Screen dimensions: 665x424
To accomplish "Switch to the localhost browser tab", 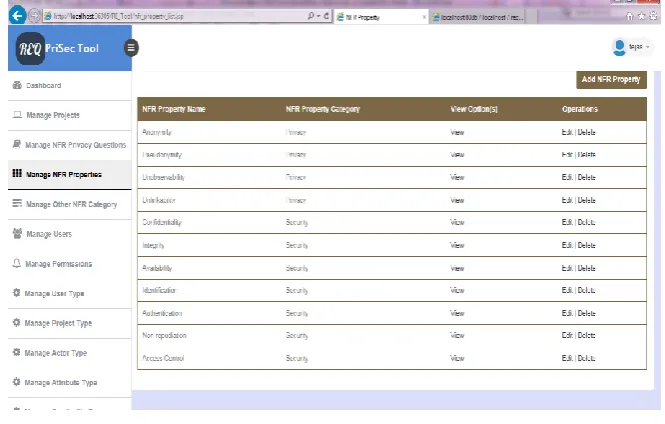I will pyautogui.click(x=478, y=17).
